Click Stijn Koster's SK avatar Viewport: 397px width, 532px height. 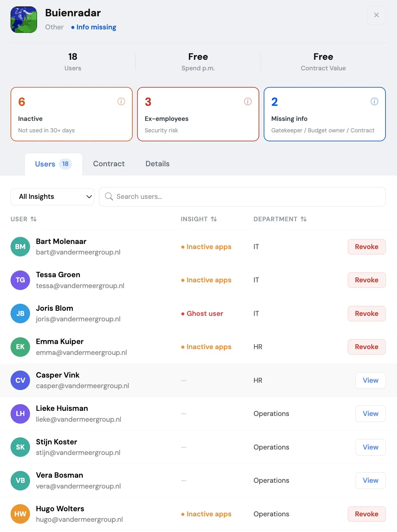click(x=20, y=447)
